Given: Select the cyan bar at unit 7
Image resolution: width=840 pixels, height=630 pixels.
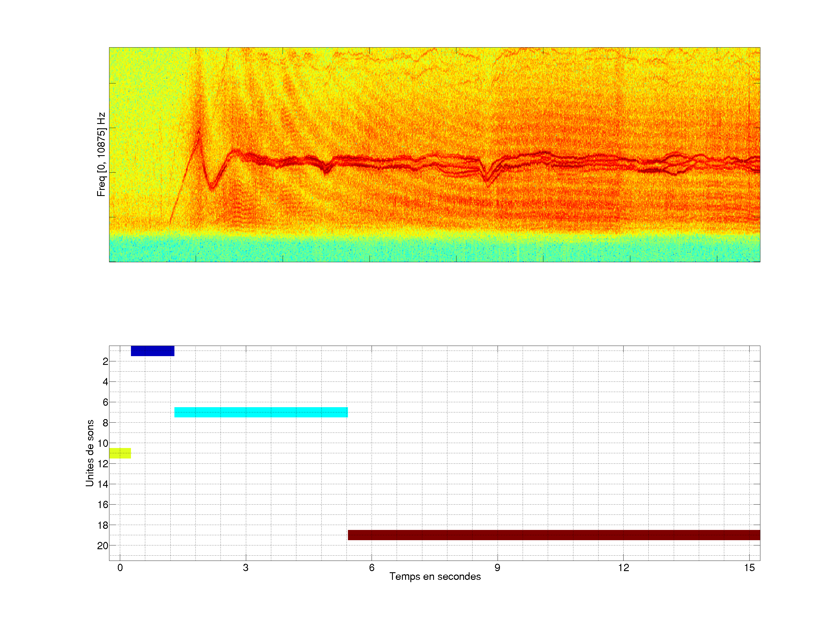Looking at the screenshot, I should (x=261, y=412).
